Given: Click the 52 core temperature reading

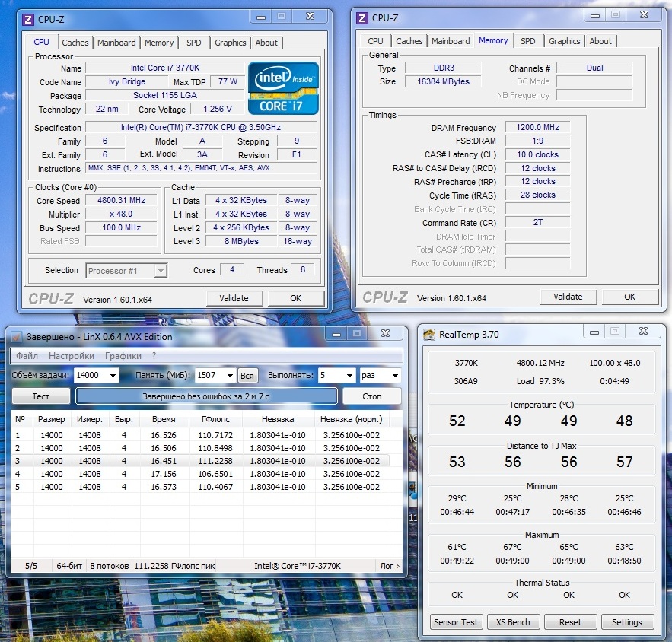Looking at the screenshot, I should click(457, 421).
